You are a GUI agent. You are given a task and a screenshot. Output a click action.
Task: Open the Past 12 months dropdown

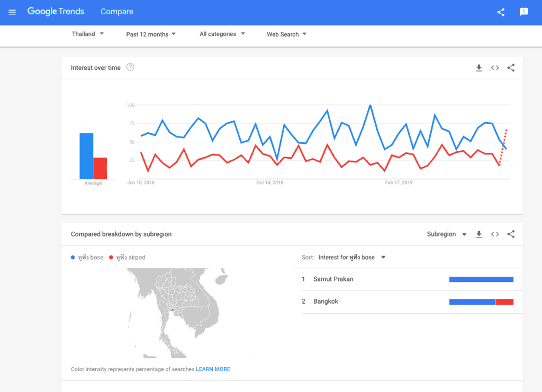tap(151, 34)
